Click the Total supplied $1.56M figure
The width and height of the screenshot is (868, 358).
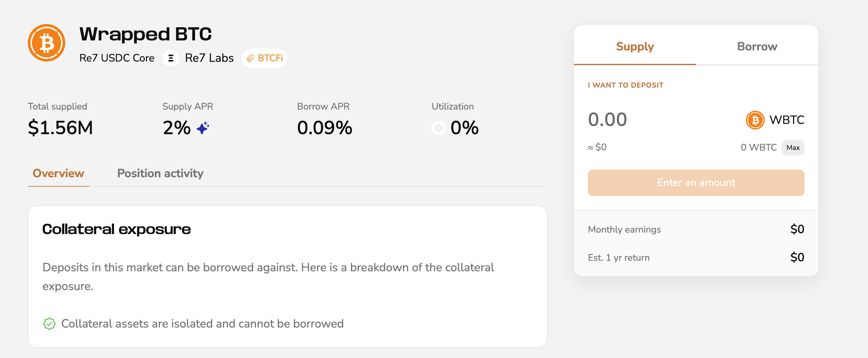point(60,127)
